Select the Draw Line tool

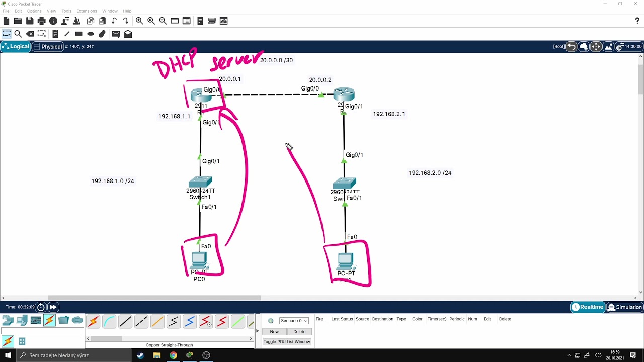67,34
